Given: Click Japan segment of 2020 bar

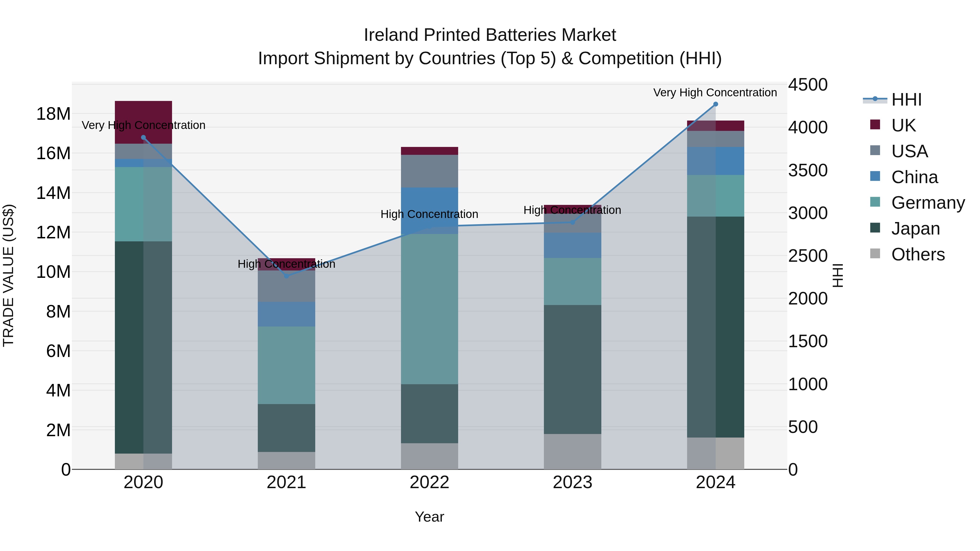Looking at the screenshot, I should click(x=143, y=347).
